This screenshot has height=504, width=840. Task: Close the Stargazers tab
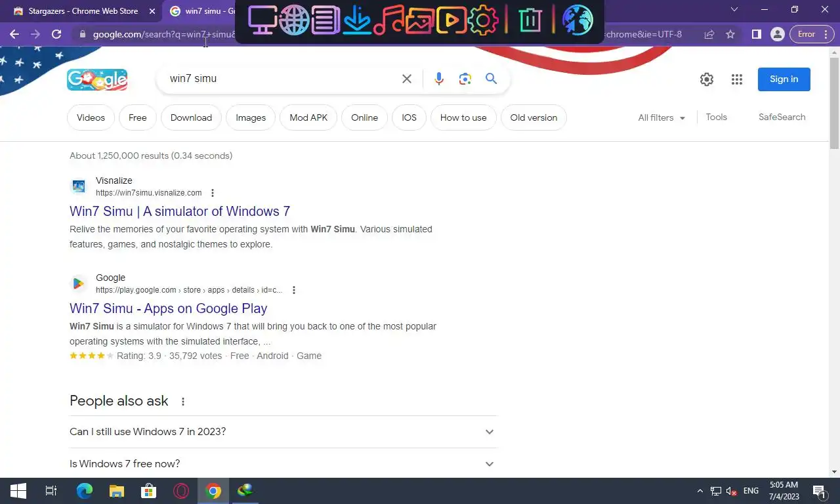[x=152, y=11]
